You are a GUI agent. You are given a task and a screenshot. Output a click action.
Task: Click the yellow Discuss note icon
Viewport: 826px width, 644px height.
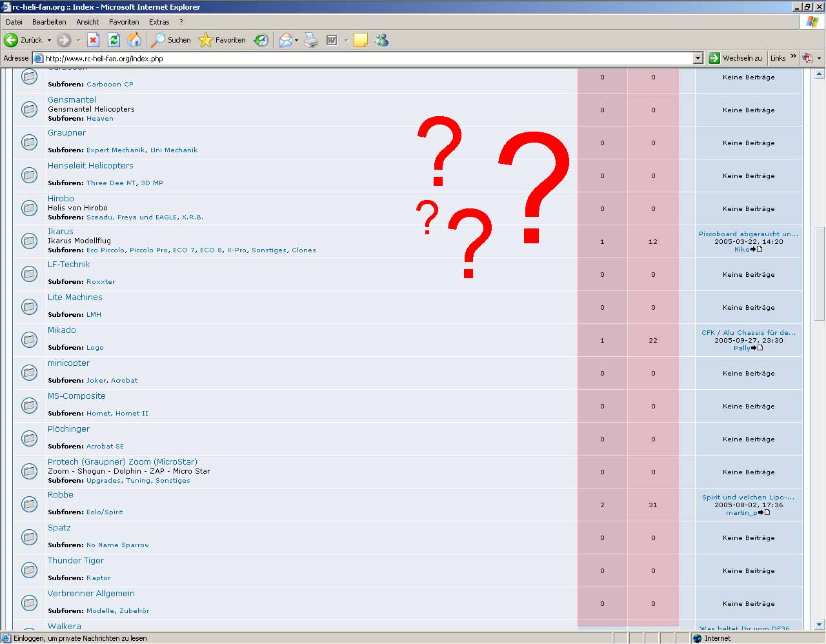(361, 40)
